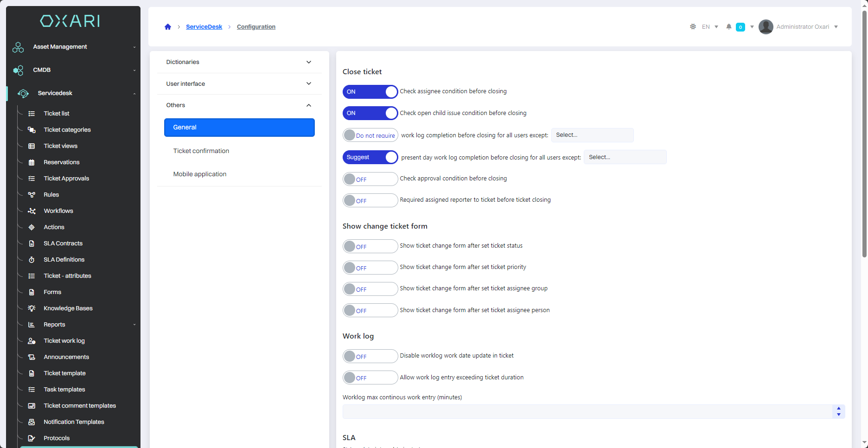Image resolution: width=868 pixels, height=448 pixels.
Task: Enable Check approval condition before closing
Action: tap(370, 179)
